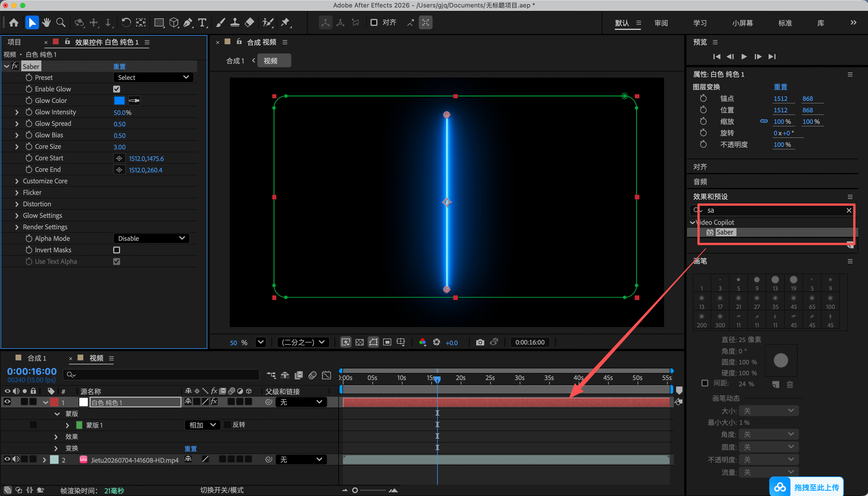Open 蒙版 1 mode 相加 dropdown
The width and height of the screenshot is (868, 496).
click(x=202, y=425)
